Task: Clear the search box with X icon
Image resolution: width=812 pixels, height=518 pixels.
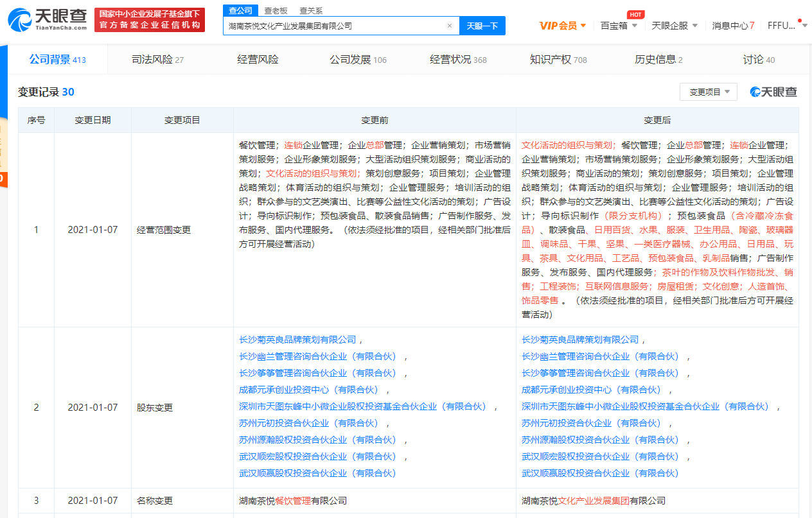Action: pos(450,26)
